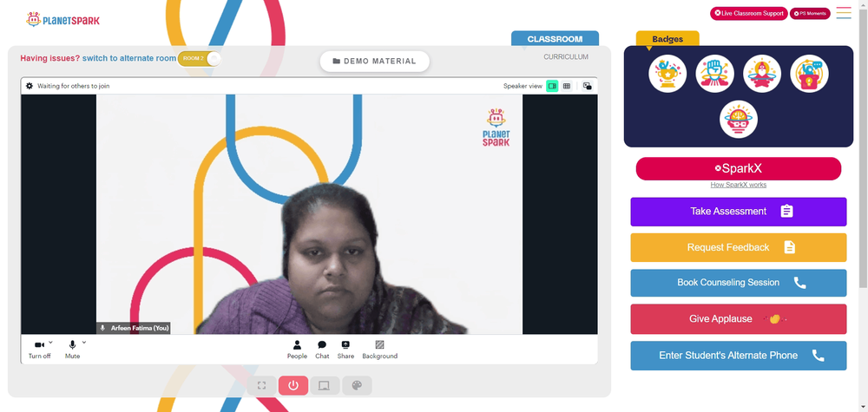
Task: Click Book Counseling Session button
Action: pos(739,283)
